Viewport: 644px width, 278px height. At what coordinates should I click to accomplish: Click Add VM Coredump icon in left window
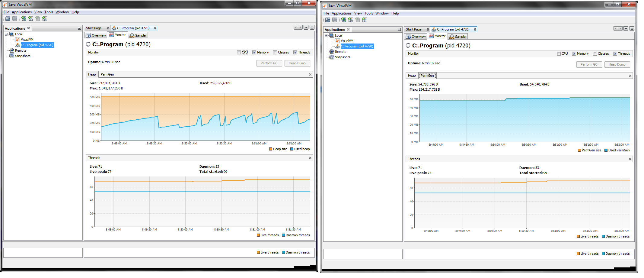(38, 19)
